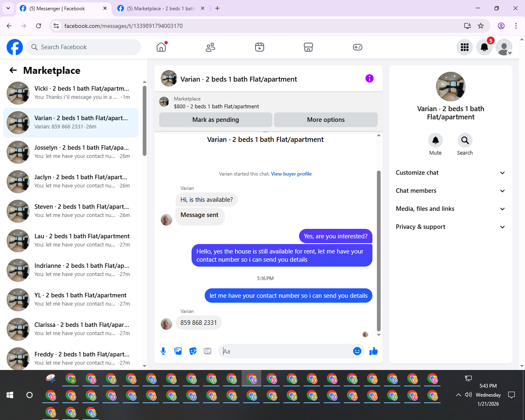Open Chrome profile icon in toolbar
This screenshot has height=420, width=525.
click(x=501, y=26)
